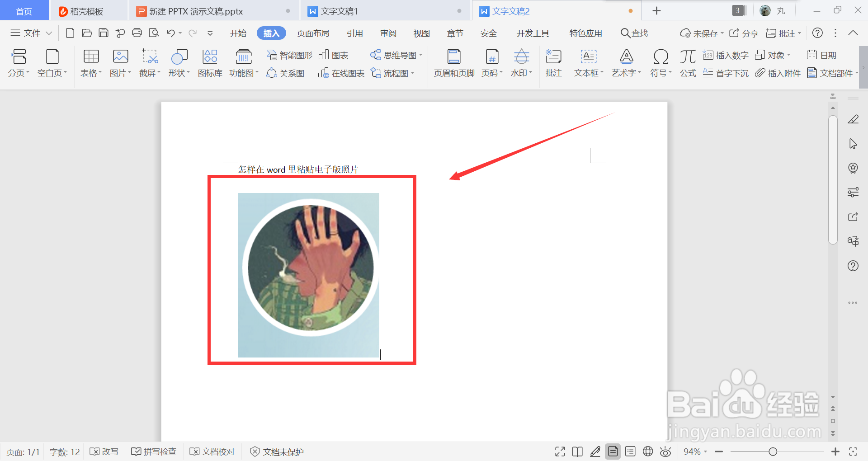Toggle 改写 overwrite mode in status bar
Image resolution: width=868 pixels, height=461 pixels.
point(104,452)
